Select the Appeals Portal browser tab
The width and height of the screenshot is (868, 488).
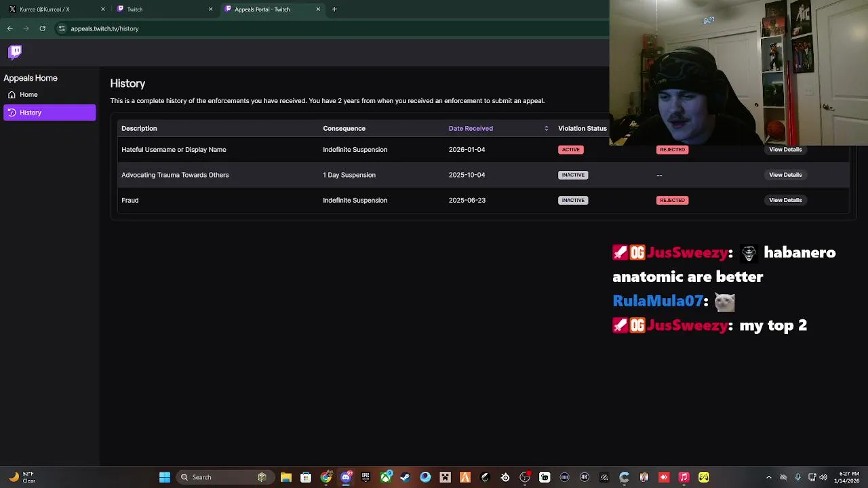click(271, 9)
